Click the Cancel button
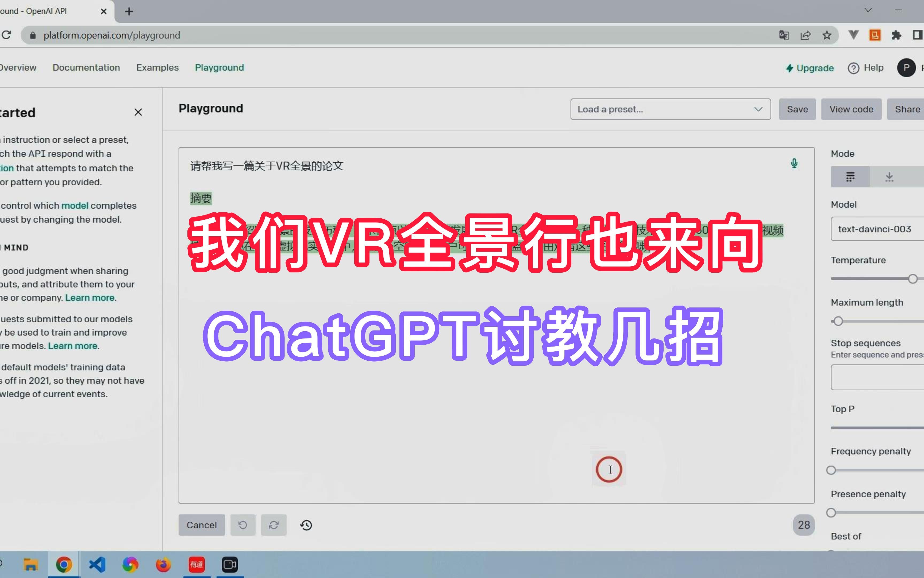 pos(202,525)
